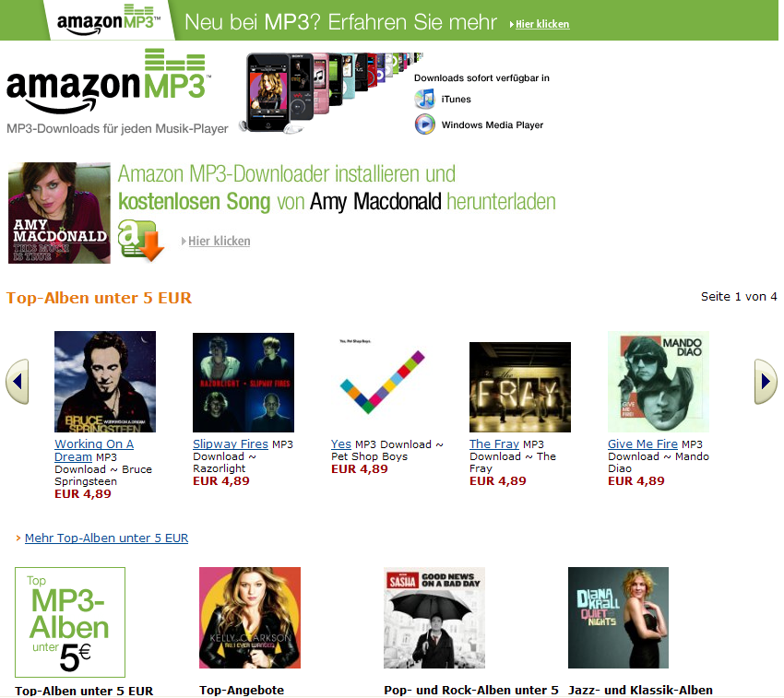Viewport: 784px width, 698px height.
Task: Click the Windows Media Player icon
Action: [425, 124]
